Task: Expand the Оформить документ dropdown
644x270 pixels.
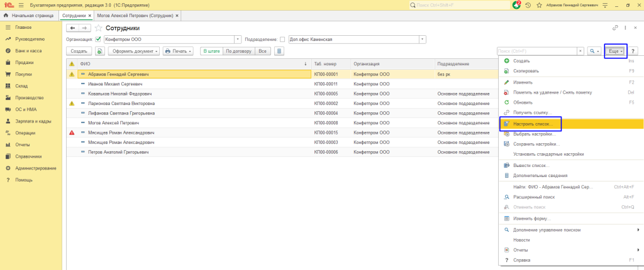Action: pyautogui.click(x=133, y=51)
